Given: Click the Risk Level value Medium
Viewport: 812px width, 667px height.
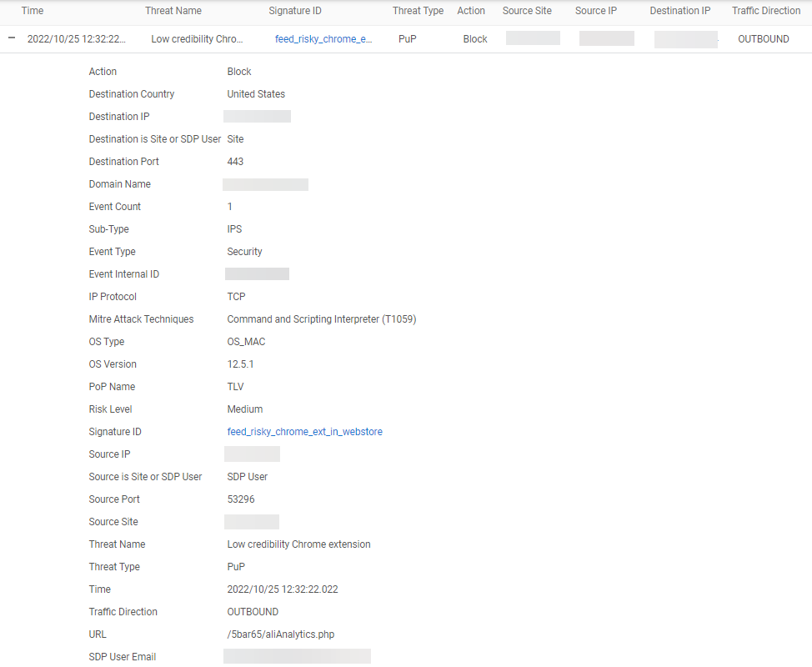Looking at the screenshot, I should click(x=244, y=409).
